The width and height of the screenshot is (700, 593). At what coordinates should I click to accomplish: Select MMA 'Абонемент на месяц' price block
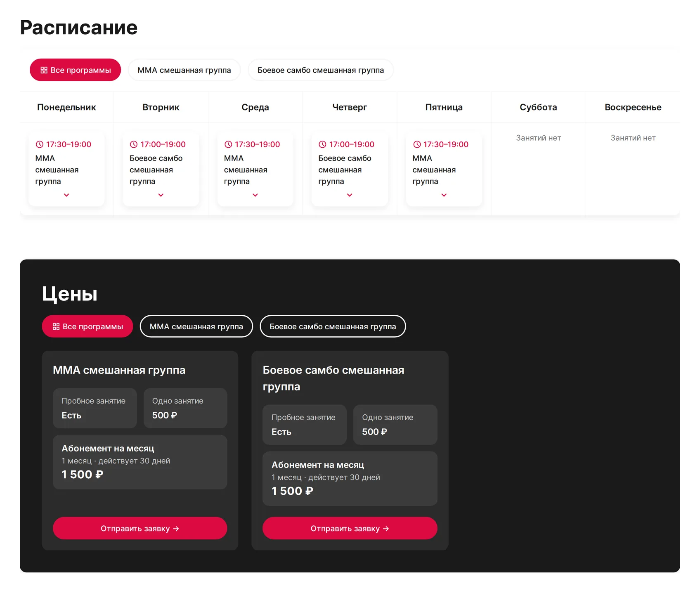pyautogui.click(x=140, y=462)
